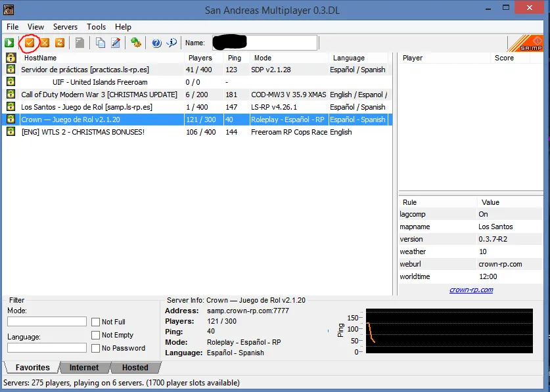The image size is (550, 392).
Task: Click the status bar servers summary
Action: click(122, 383)
